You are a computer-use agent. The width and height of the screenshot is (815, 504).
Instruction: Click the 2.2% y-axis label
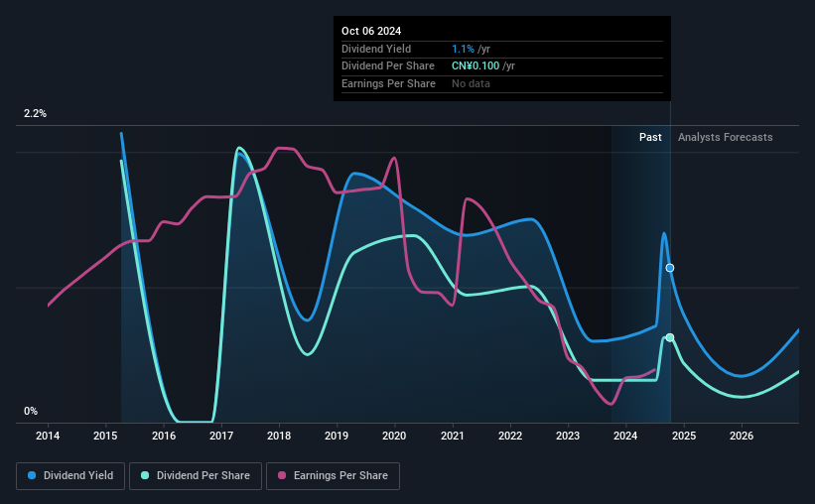[35, 113]
